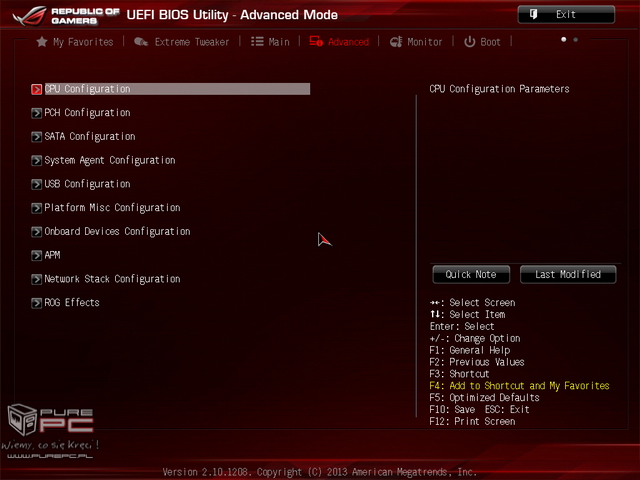Click the Main tab list icon
The image size is (640, 480).
(x=257, y=42)
